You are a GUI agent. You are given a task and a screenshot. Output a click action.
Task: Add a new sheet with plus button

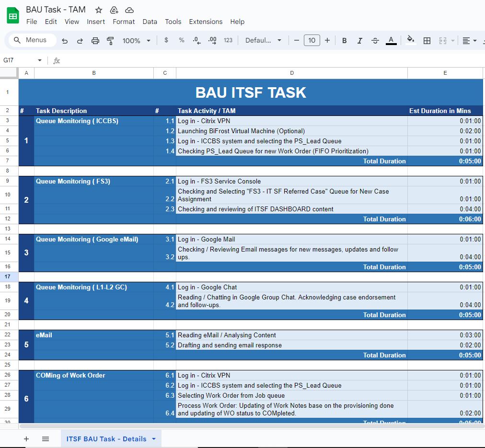click(26, 439)
